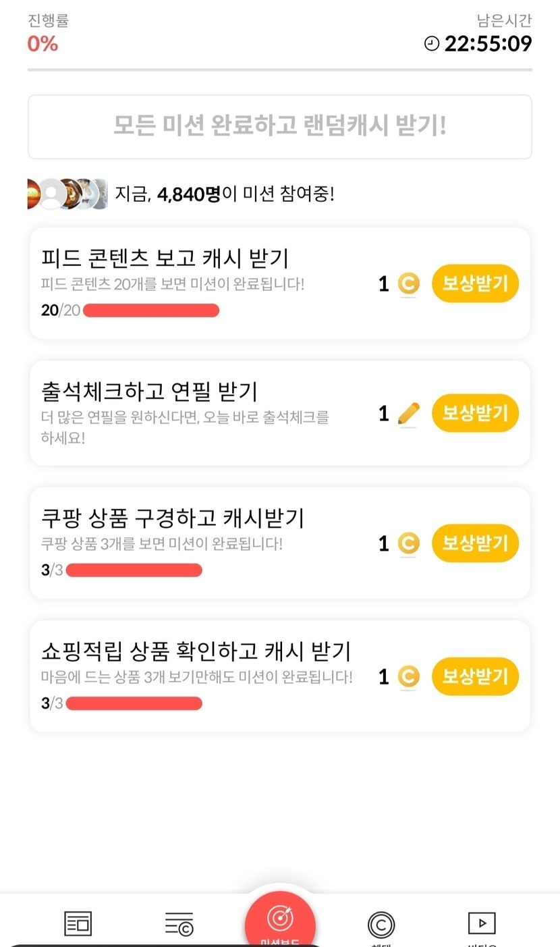
Task: Tap the coin icon on Coupang mission
Action: (x=408, y=543)
